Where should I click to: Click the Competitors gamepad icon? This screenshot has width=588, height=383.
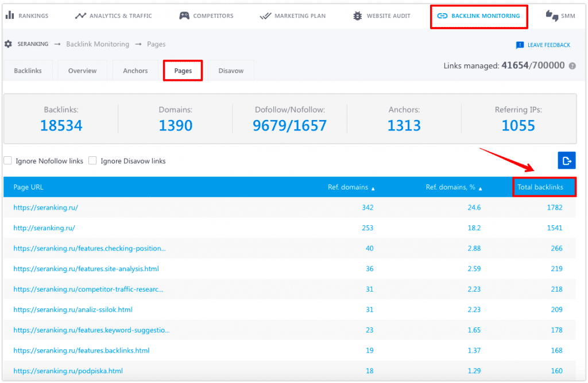(184, 16)
